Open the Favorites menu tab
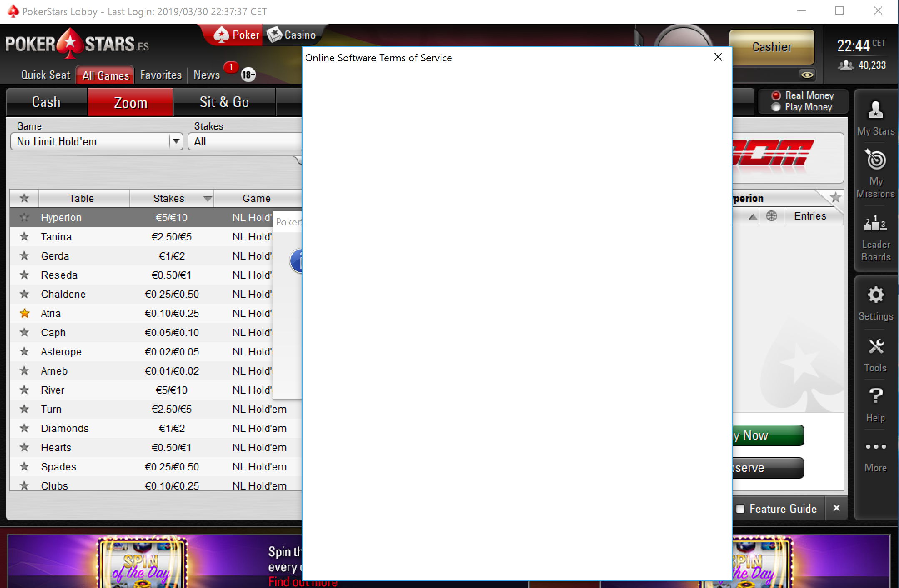 point(161,75)
